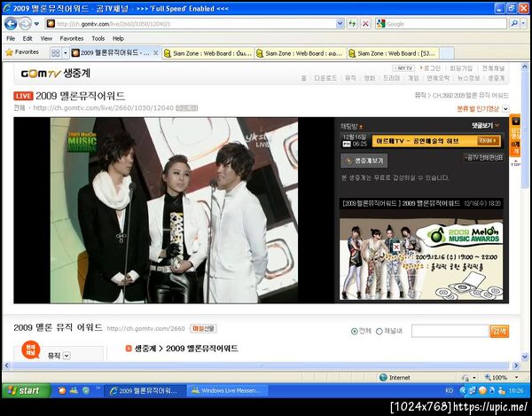Switch to Windows Live Messenger taskbar button
The height and width of the screenshot is (416, 532).
click(x=227, y=390)
